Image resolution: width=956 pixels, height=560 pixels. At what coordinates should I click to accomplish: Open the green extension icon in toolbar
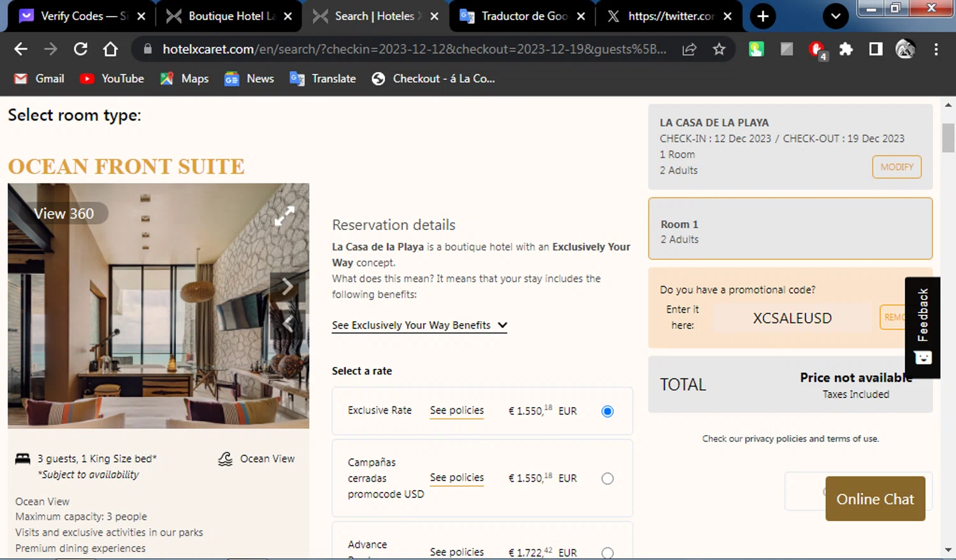pos(756,49)
